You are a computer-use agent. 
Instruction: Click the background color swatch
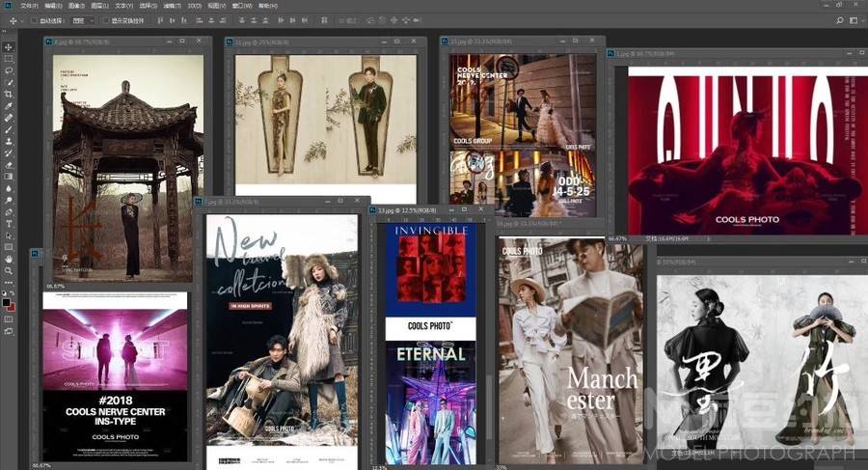[x=12, y=307]
